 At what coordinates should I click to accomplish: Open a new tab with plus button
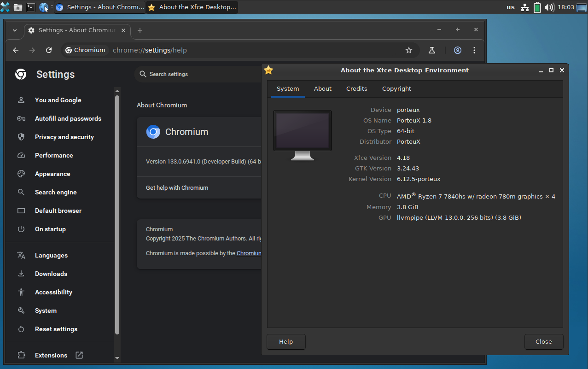coord(140,30)
